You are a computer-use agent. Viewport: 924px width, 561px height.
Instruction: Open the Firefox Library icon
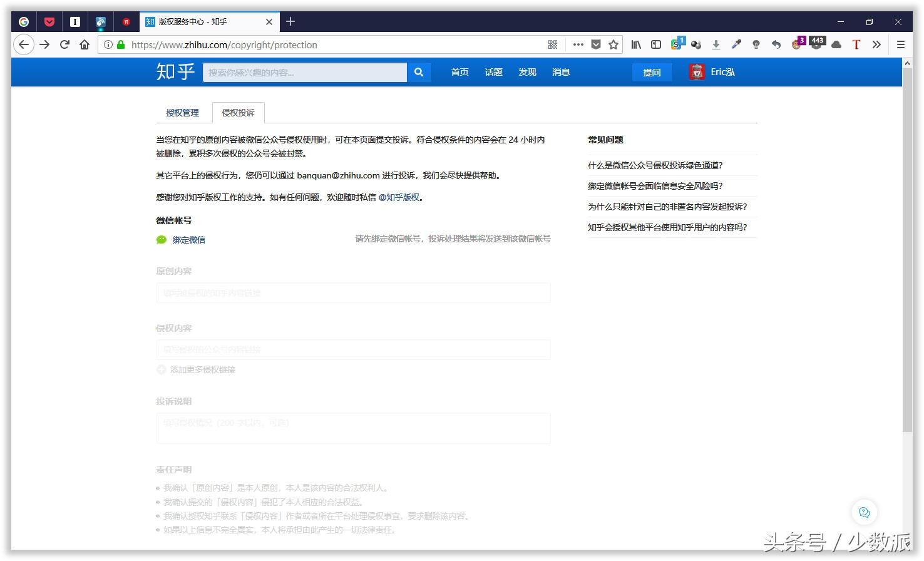[x=635, y=44]
